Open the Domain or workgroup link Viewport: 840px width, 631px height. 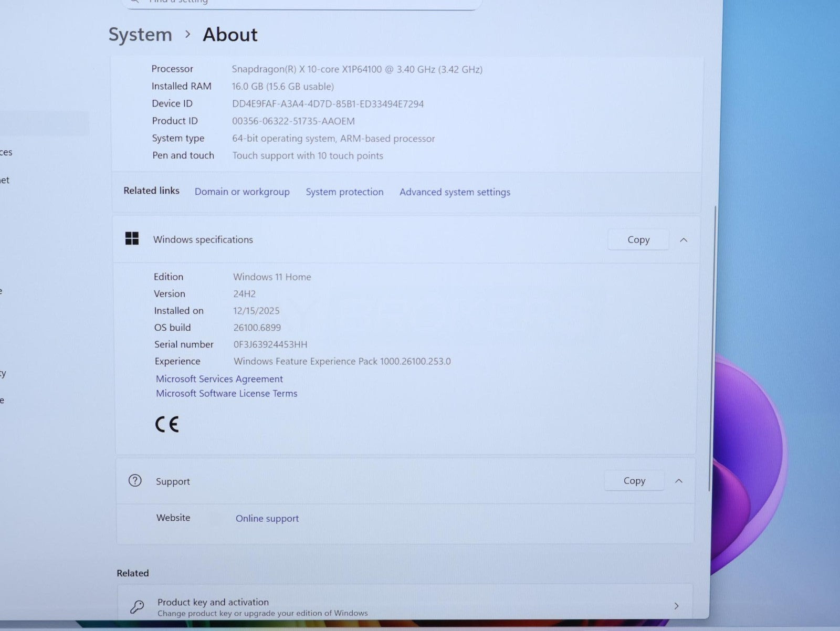[242, 192]
